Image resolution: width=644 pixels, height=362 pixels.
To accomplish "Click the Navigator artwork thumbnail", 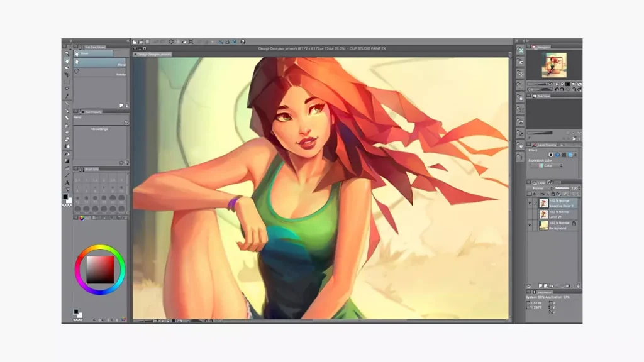I will (x=554, y=65).
